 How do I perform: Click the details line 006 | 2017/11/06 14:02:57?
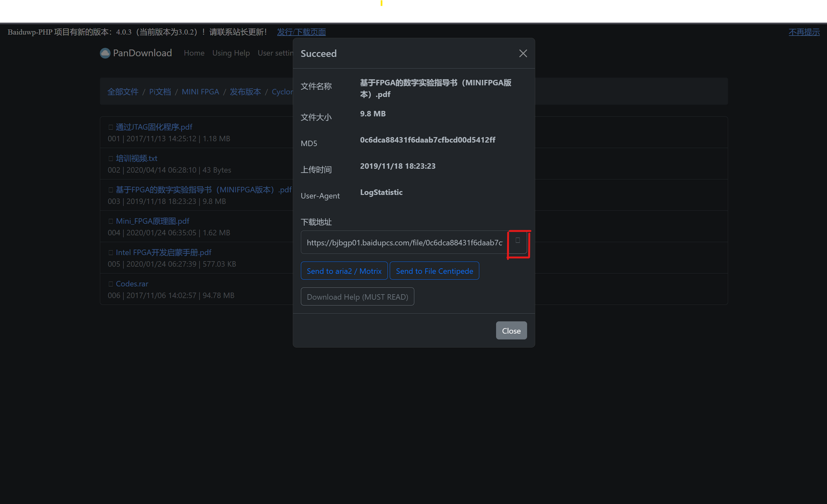171,295
